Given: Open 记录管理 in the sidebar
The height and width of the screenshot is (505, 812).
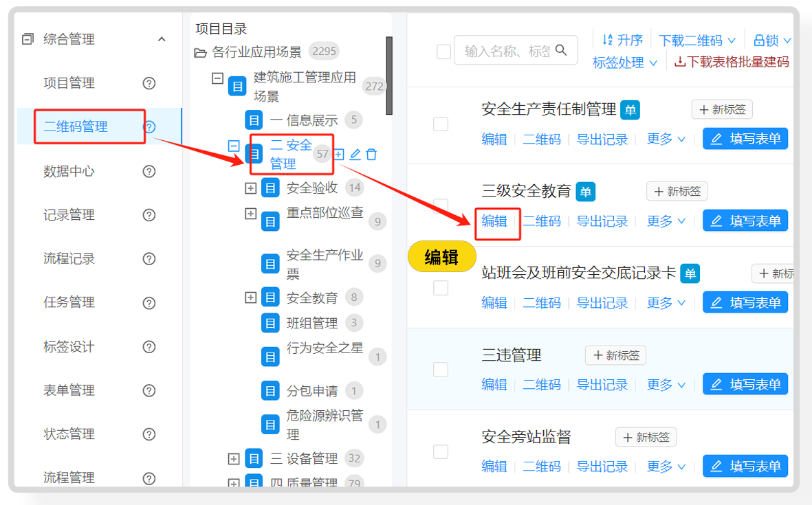Looking at the screenshot, I should pyautogui.click(x=69, y=215).
